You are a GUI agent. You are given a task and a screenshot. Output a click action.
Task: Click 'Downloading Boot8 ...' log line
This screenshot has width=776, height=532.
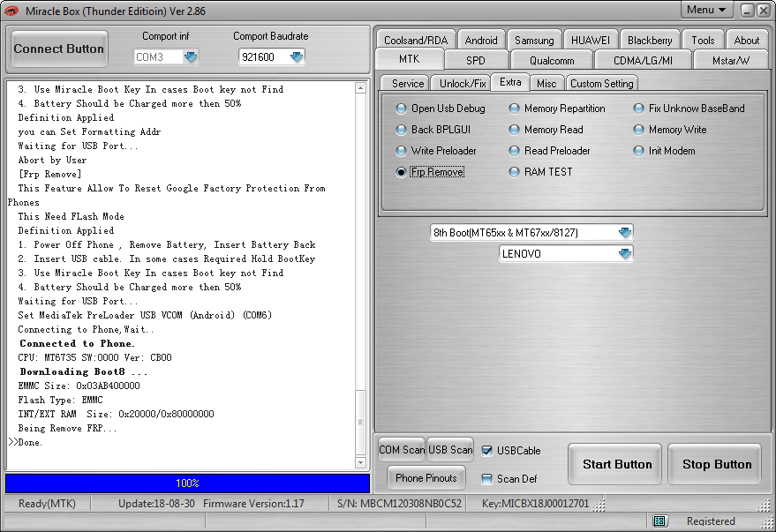click(x=84, y=371)
